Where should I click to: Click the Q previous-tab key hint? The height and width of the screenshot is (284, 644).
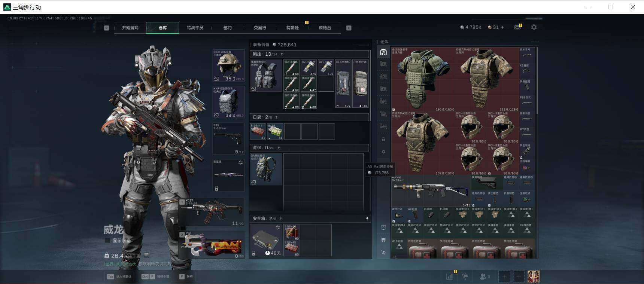click(x=106, y=28)
